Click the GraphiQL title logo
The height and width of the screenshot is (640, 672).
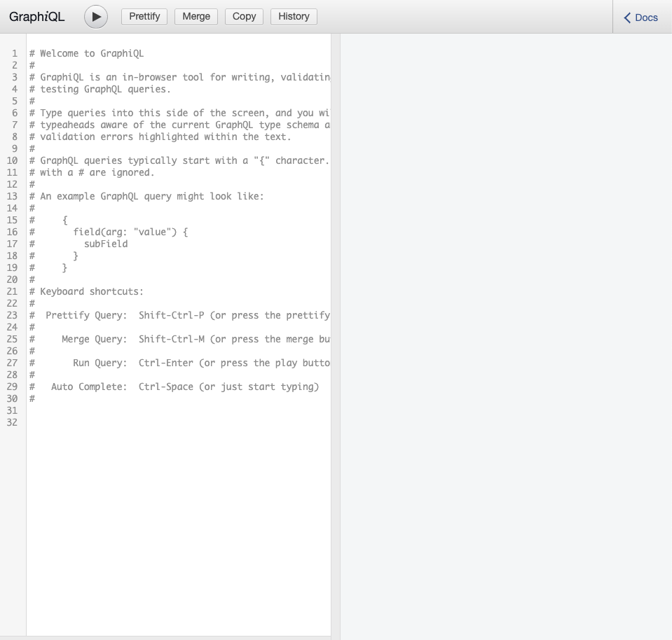click(37, 17)
